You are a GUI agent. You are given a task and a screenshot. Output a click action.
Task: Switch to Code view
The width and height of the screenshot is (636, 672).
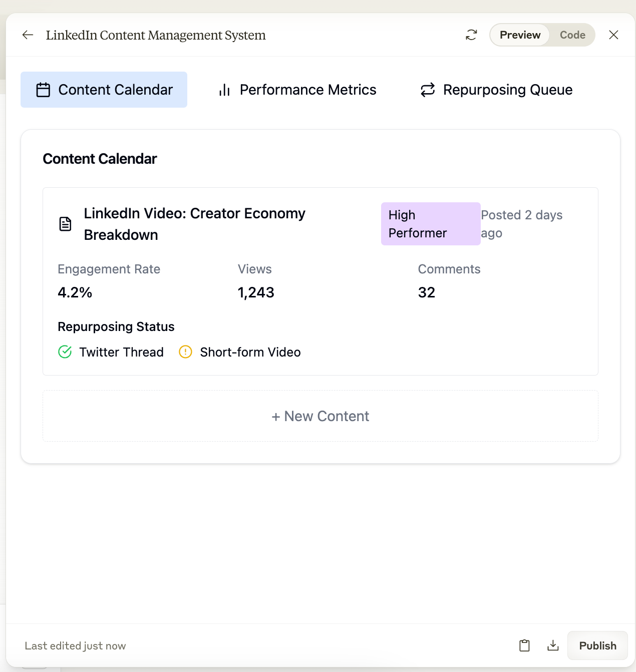click(572, 35)
